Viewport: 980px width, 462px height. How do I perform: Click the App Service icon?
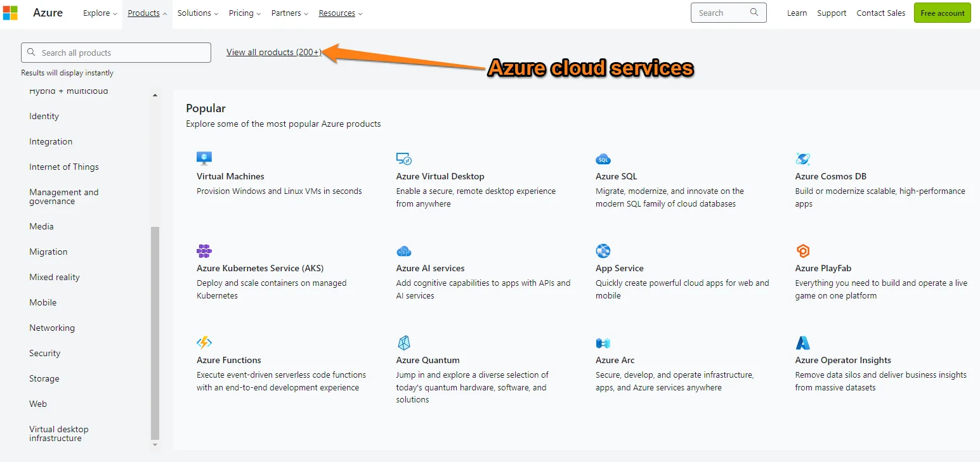coord(603,250)
